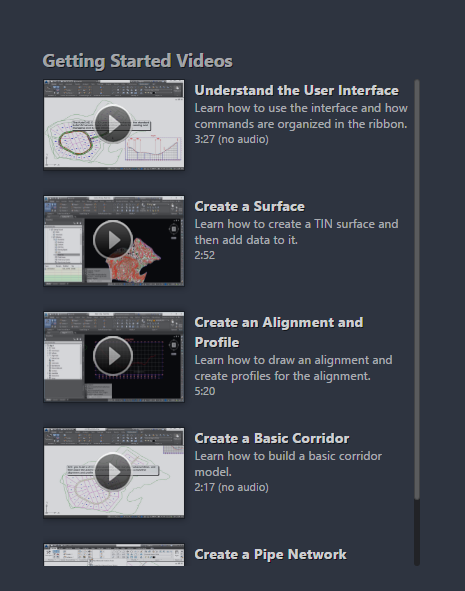Click the Create a Surface title
The image size is (465, 591).
pos(249,207)
